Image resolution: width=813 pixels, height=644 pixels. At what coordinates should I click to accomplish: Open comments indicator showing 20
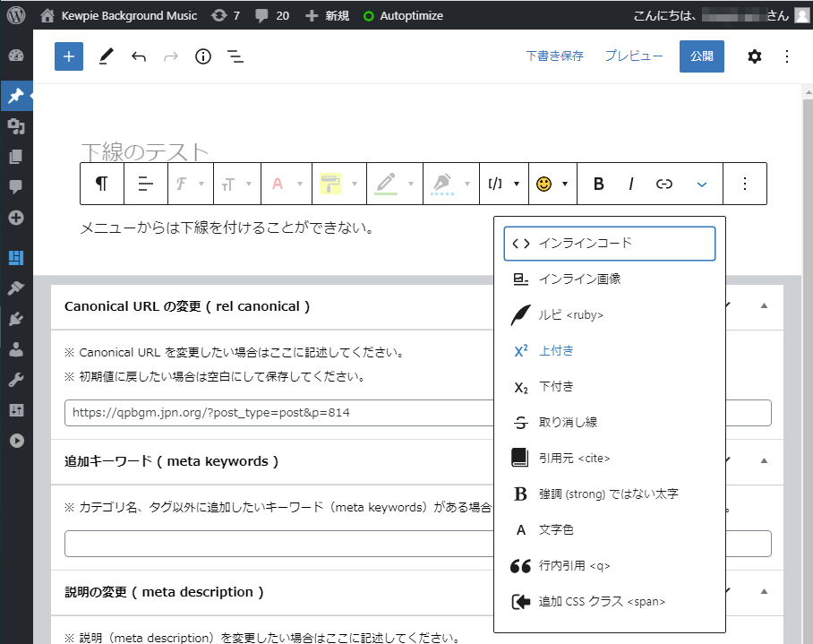point(272,15)
